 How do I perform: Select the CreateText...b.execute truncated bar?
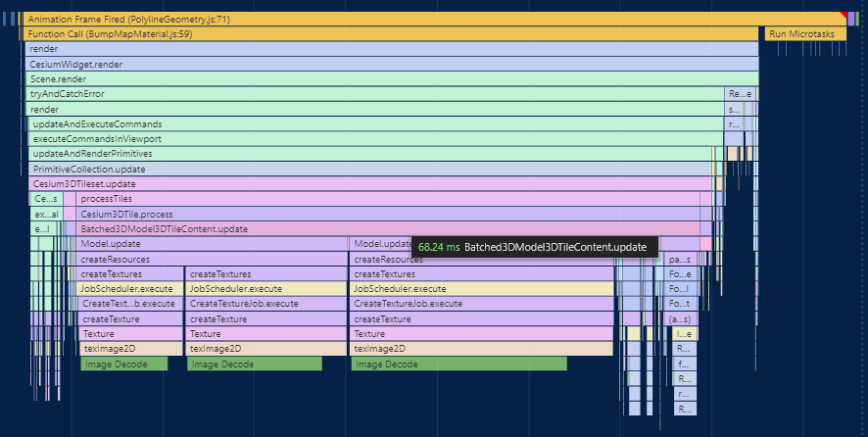coord(131,304)
